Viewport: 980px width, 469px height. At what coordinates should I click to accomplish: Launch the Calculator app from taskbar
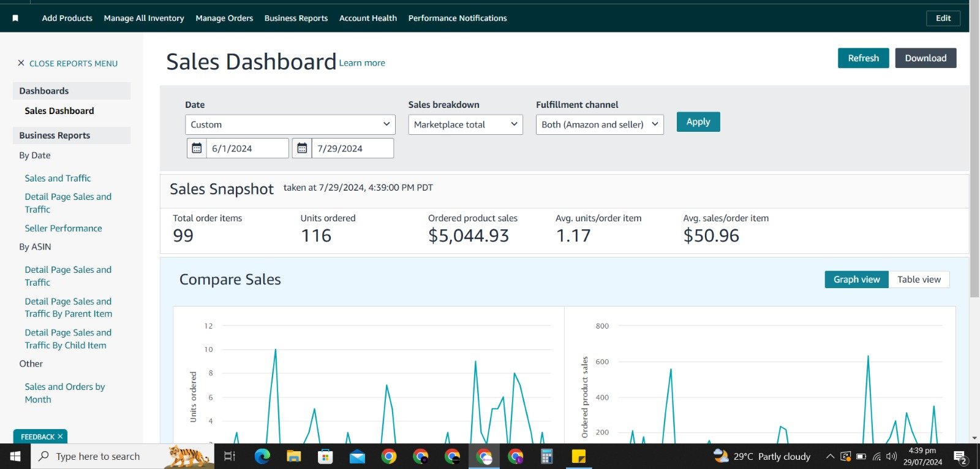pos(546,456)
